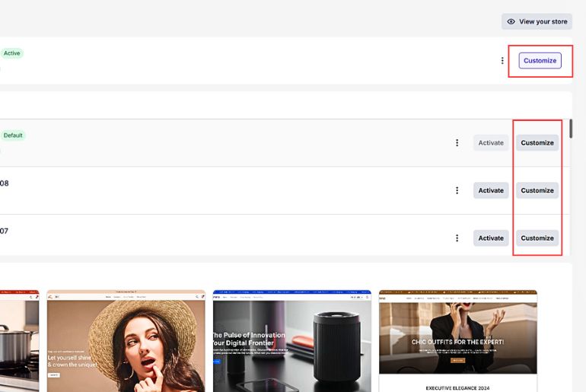Select the kitchen cooking pot theme thumbnail
Viewport: 586px width, 392px height.
19,340
